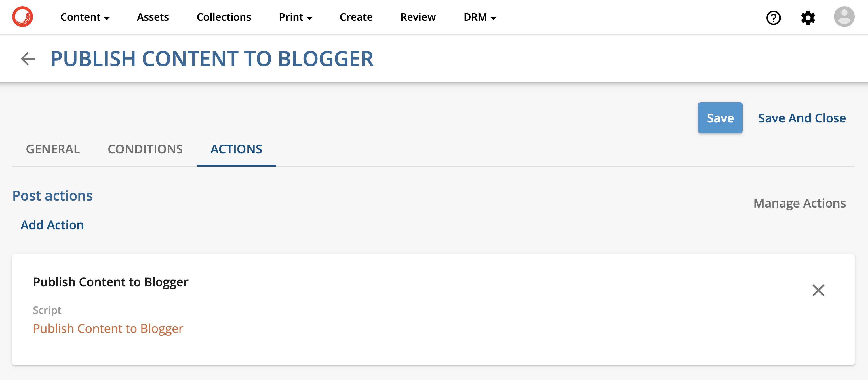Open the Assets menu item

pyautogui.click(x=153, y=17)
